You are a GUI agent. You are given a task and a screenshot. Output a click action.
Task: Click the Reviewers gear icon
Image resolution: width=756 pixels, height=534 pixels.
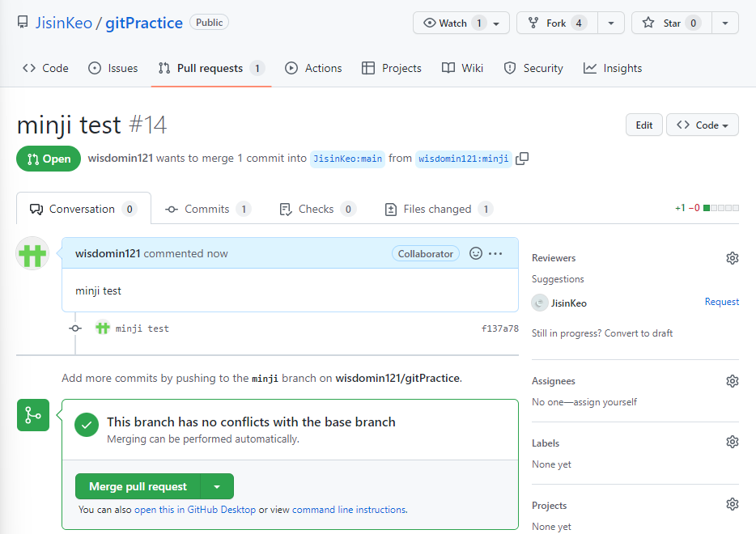732,258
